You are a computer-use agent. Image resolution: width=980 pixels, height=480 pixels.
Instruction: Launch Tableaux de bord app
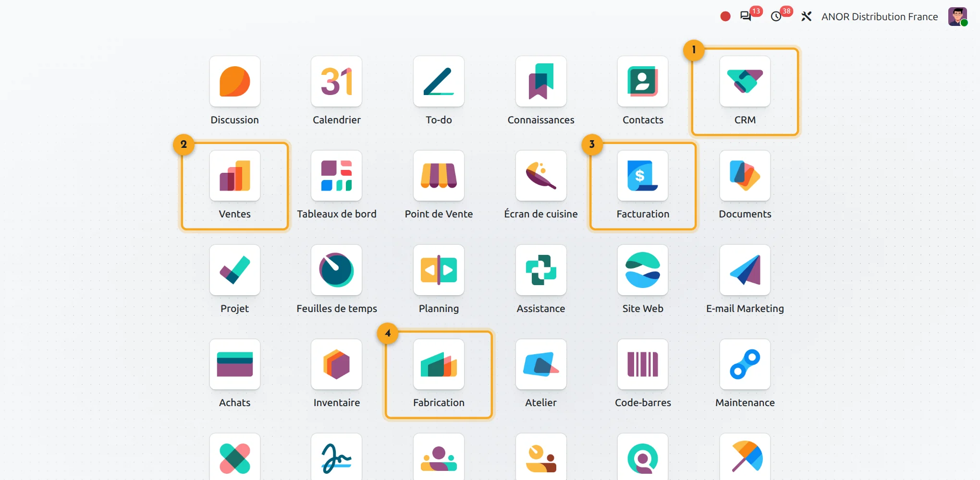pos(336,176)
